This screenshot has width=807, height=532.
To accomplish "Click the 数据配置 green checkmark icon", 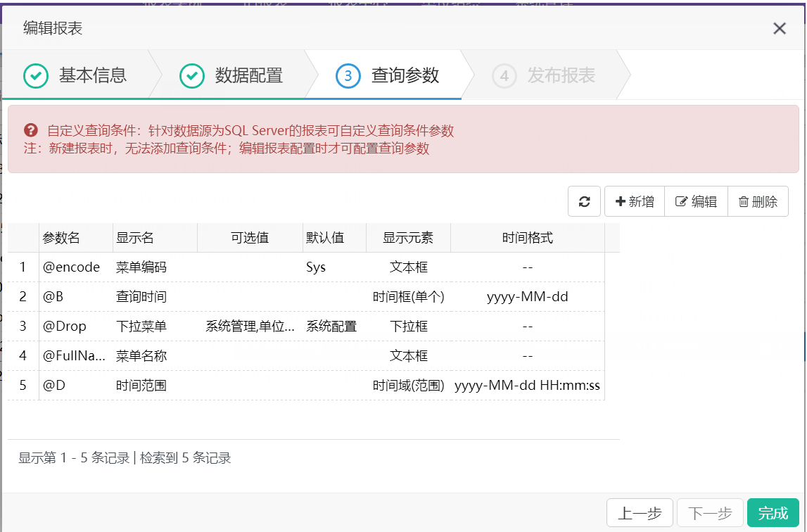I will point(192,76).
